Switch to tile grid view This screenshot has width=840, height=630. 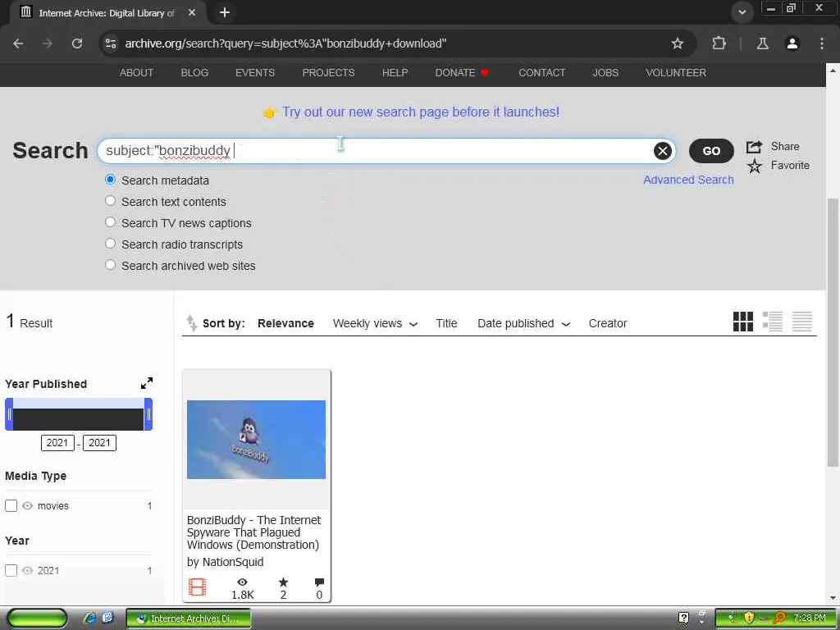[x=743, y=322]
